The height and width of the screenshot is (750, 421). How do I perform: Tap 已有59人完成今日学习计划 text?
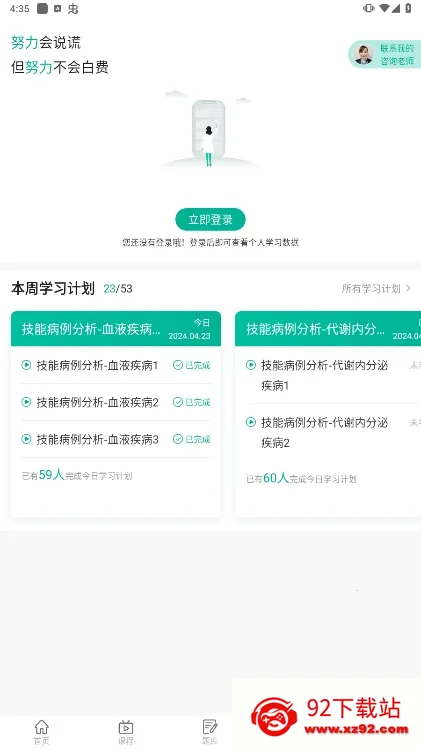77,475
